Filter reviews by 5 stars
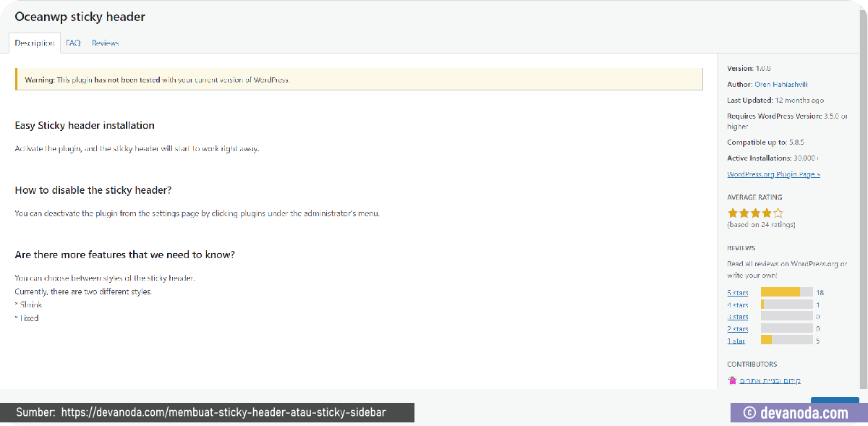The width and height of the screenshot is (868, 426). pyautogui.click(x=738, y=293)
